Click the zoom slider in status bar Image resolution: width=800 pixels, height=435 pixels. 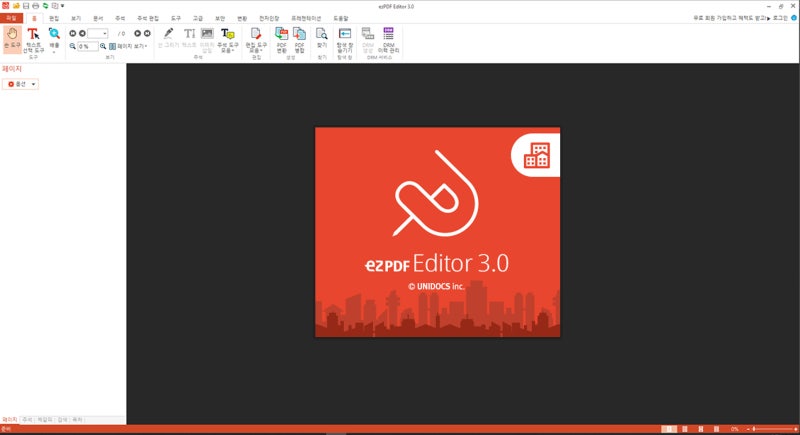click(770, 429)
